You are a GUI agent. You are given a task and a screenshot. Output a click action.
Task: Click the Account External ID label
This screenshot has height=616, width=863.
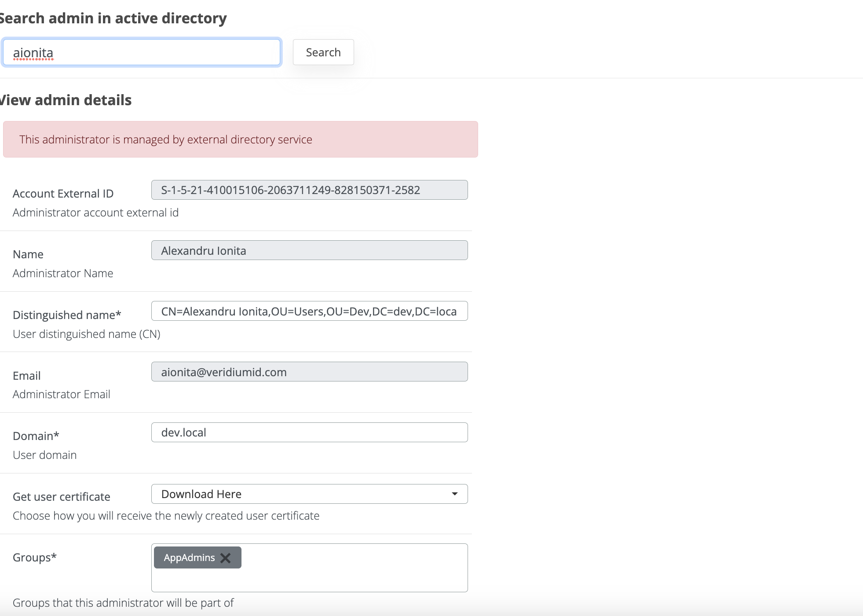63,194
